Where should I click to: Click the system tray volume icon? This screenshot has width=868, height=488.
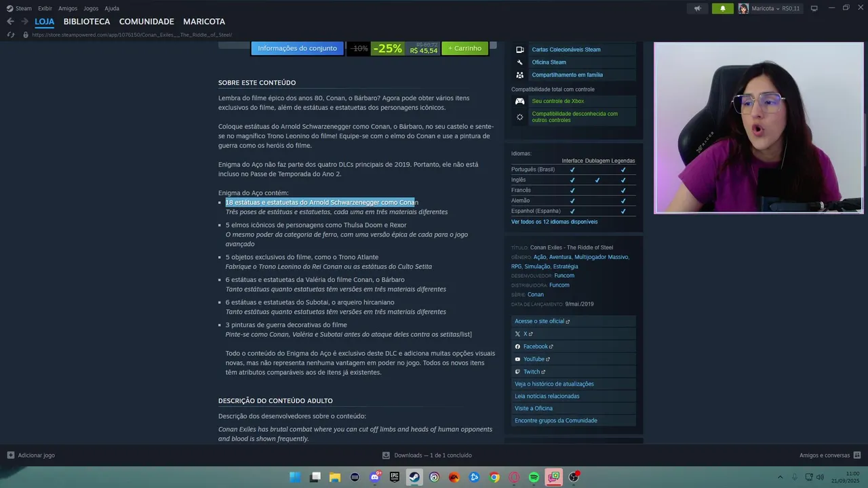click(820, 477)
